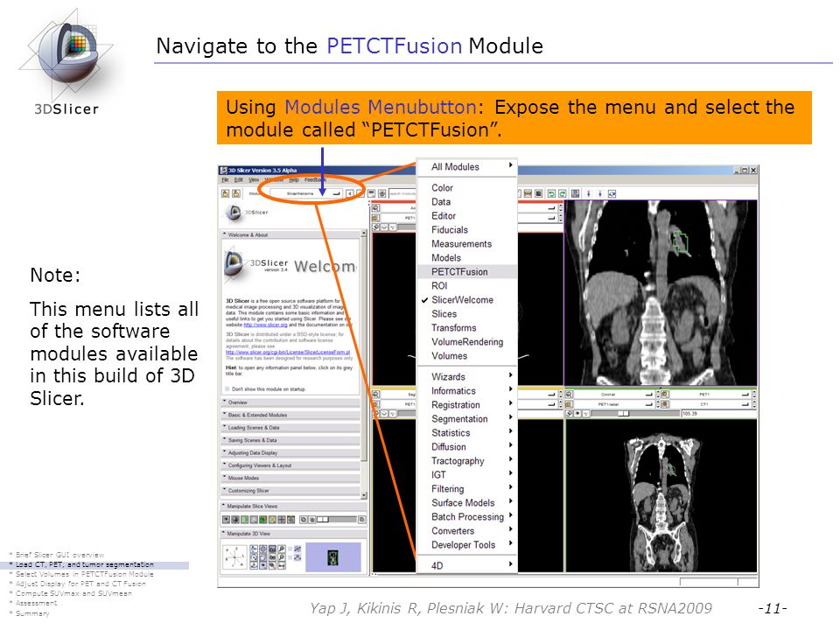The width and height of the screenshot is (840, 630).
Task: Click the green undo arrow icon
Action: click(x=551, y=193)
